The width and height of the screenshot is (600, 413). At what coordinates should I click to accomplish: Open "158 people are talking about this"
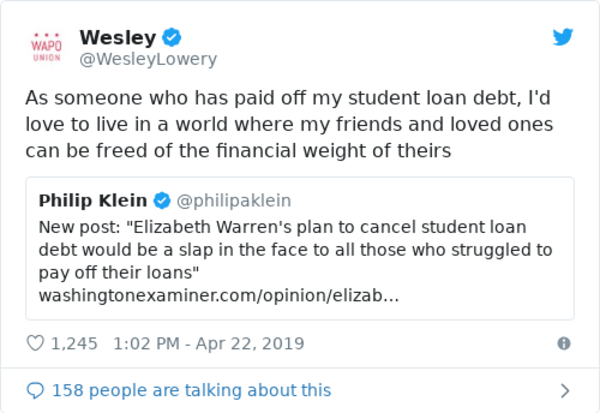click(191, 390)
